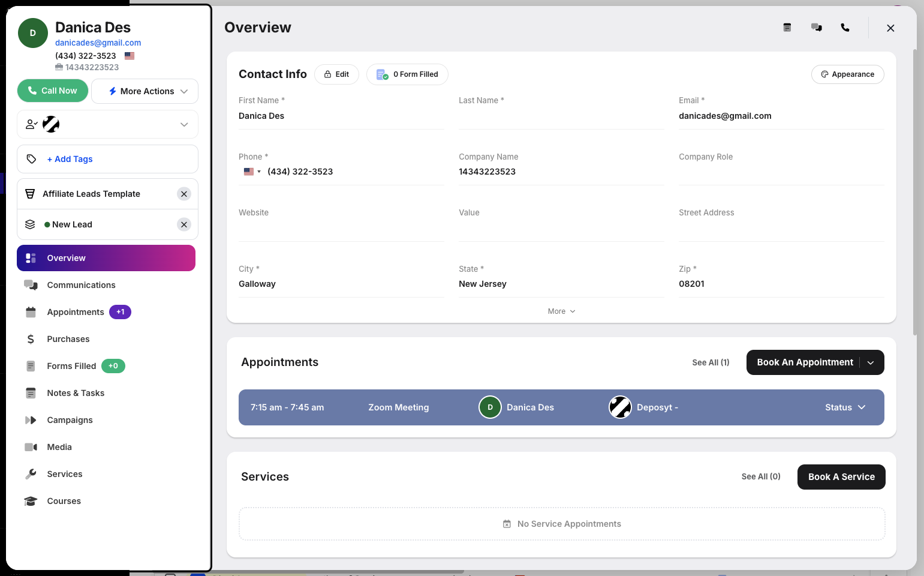Select the Overview sidebar item
924x576 pixels.
coord(106,258)
